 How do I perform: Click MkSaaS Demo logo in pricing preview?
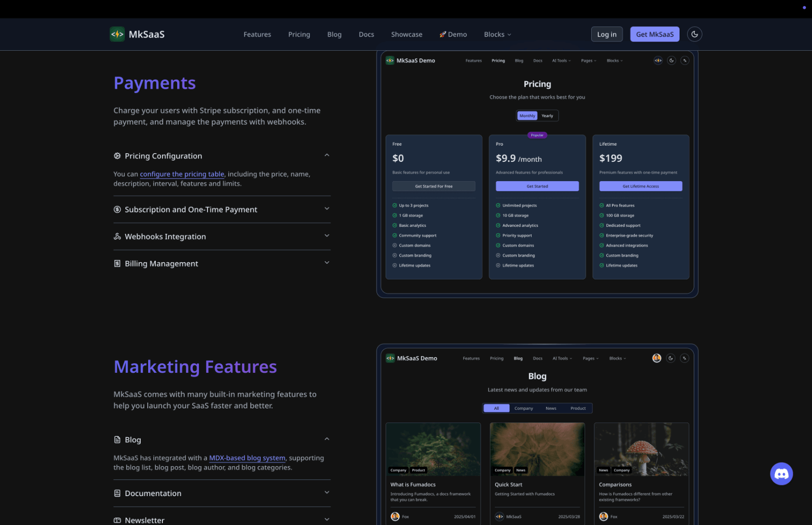410,60
